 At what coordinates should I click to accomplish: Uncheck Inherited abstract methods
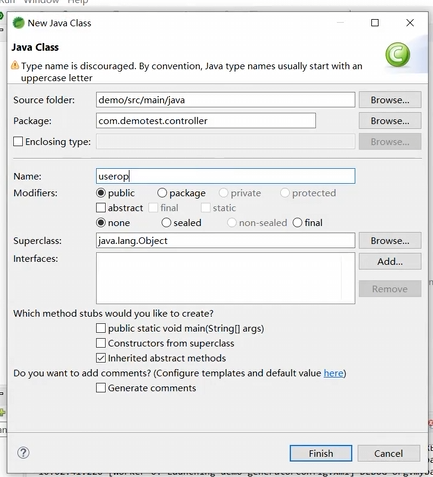pos(101,358)
